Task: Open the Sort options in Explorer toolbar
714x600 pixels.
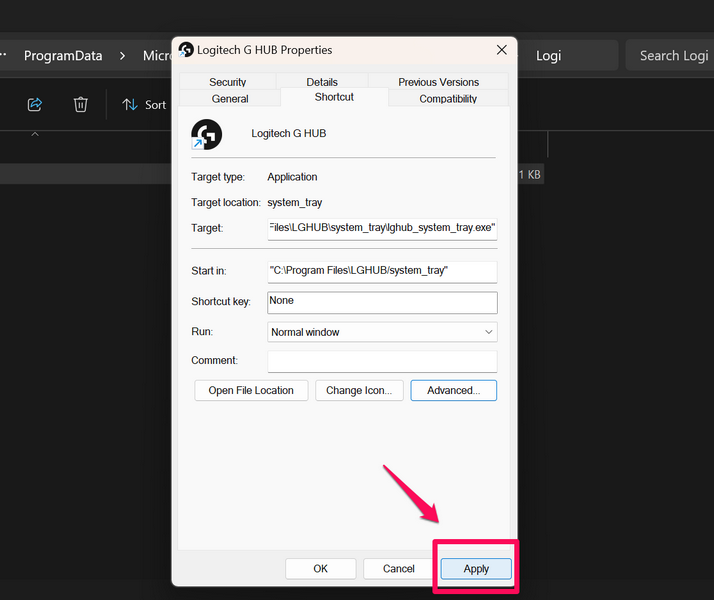Action: pos(144,104)
